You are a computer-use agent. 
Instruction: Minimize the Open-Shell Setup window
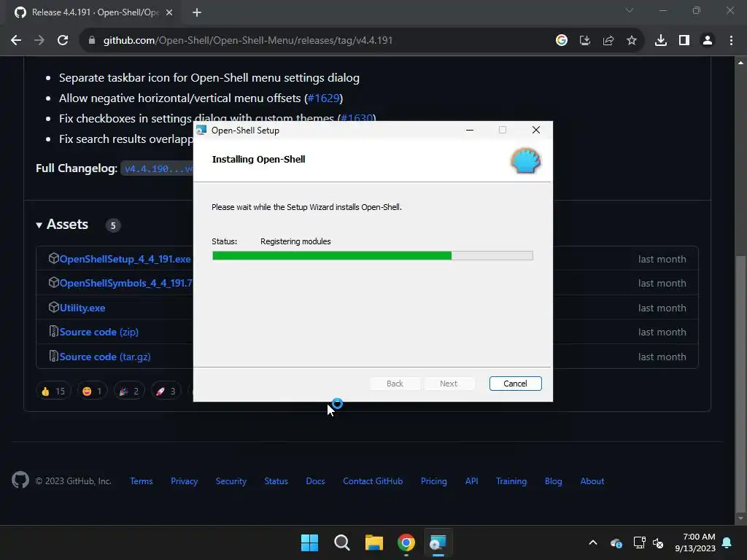tap(470, 130)
